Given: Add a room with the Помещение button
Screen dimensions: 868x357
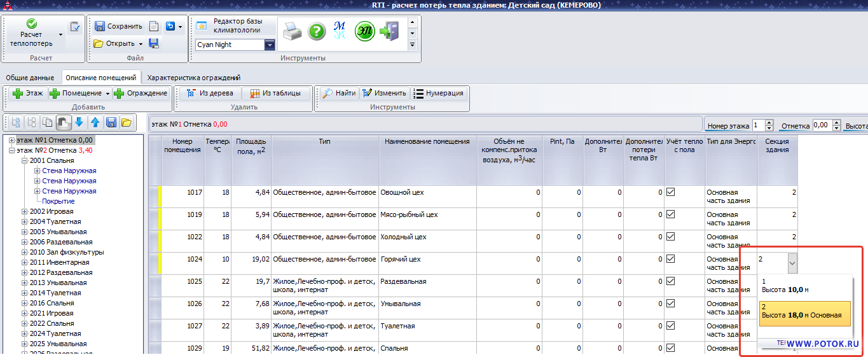Looking at the screenshot, I should [76, 93].
